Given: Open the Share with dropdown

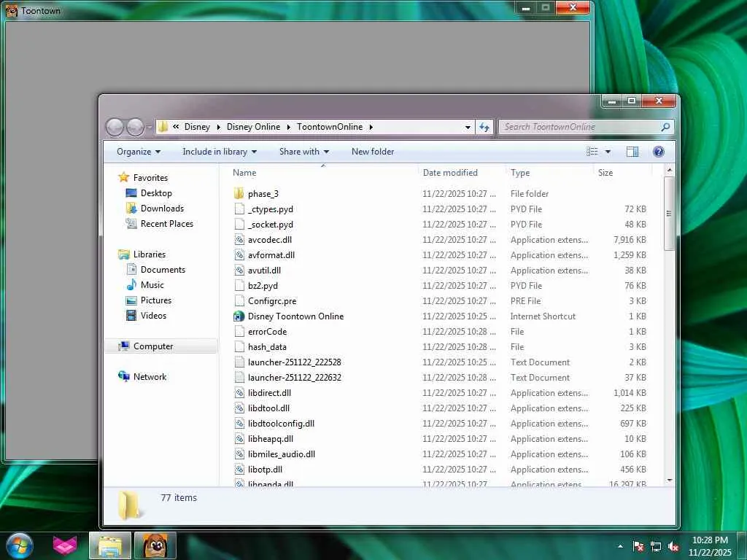Looking at the screenshot, I should pyautogui.click(x=304, y=152).
